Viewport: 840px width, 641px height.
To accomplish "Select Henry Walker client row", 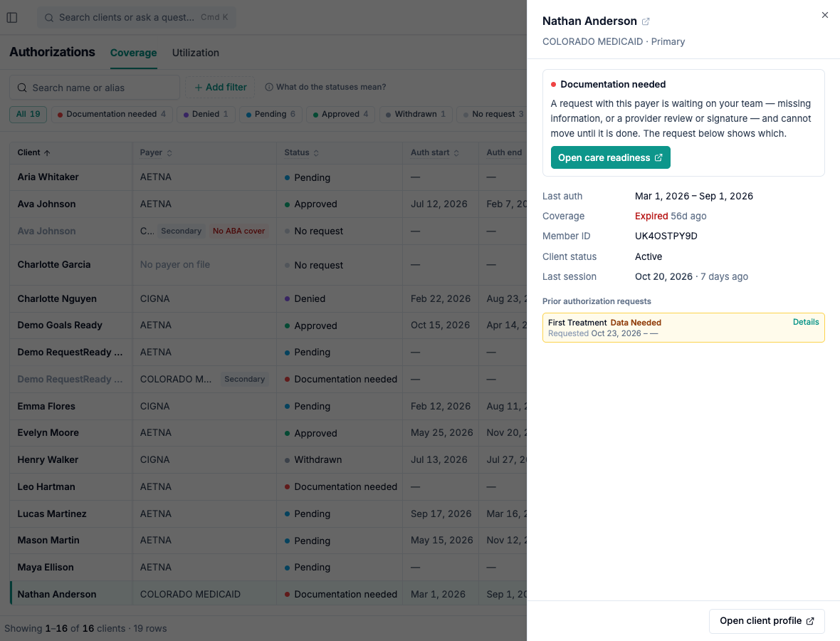I will (268, 460).
